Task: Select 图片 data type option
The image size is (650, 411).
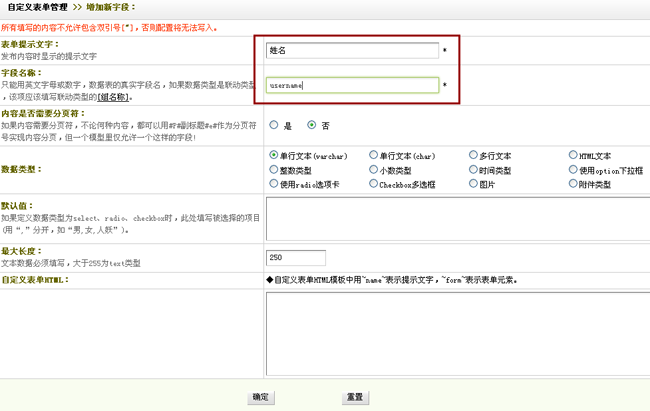Action: click(x=473, y=184)
